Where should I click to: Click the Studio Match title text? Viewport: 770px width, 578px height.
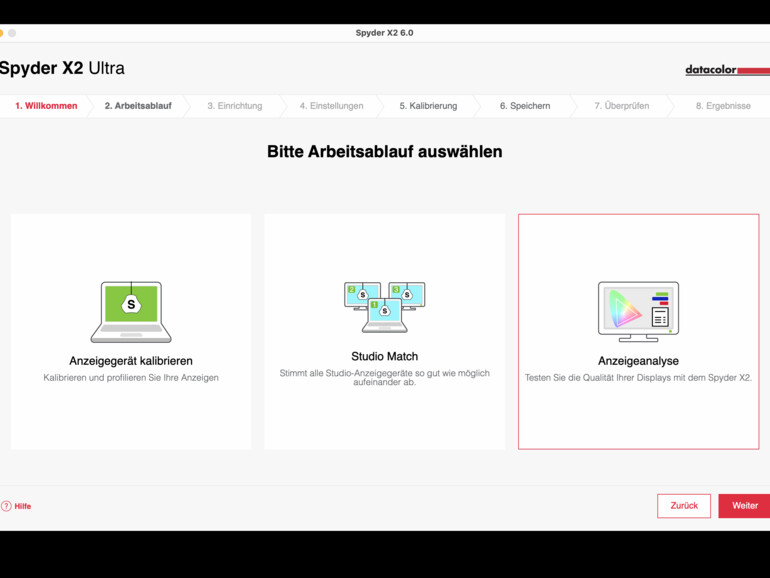click(385, 357)
